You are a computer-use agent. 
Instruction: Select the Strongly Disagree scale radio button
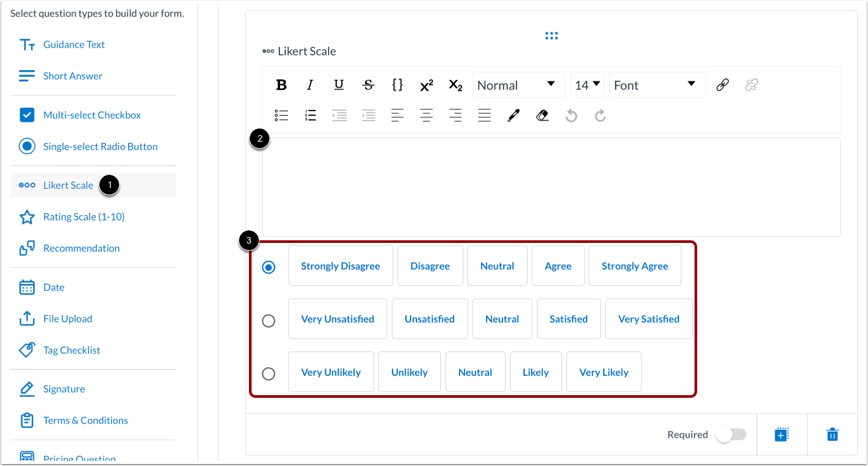tap(268, 265)
